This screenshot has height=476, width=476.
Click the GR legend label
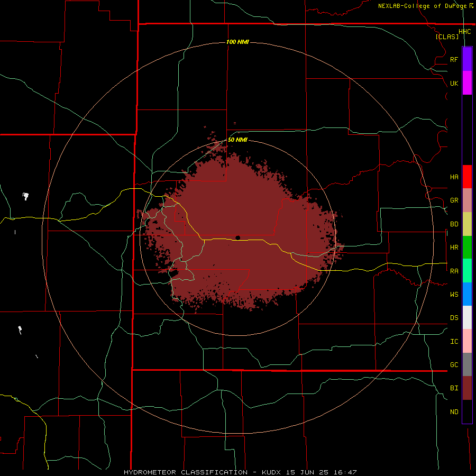[454, 200]
